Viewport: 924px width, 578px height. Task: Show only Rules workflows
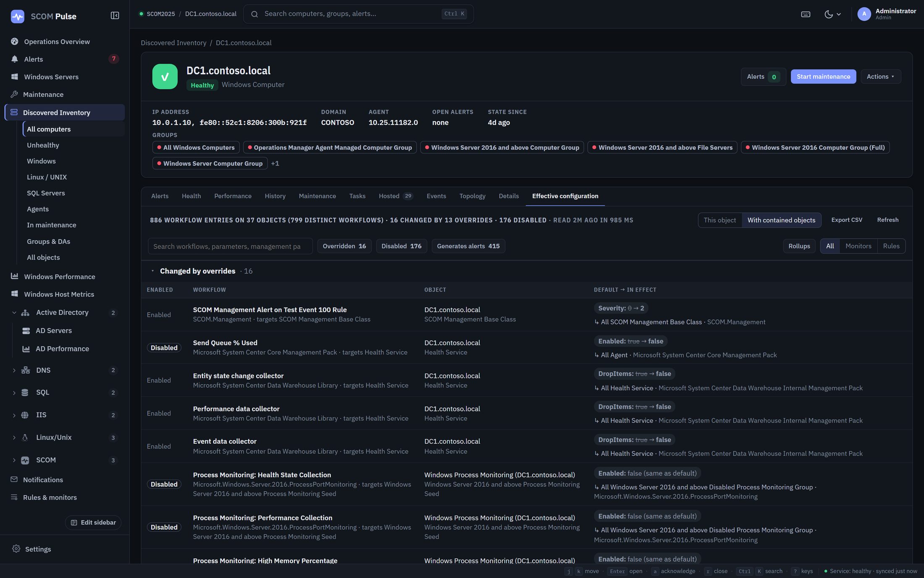pos(891,246)
